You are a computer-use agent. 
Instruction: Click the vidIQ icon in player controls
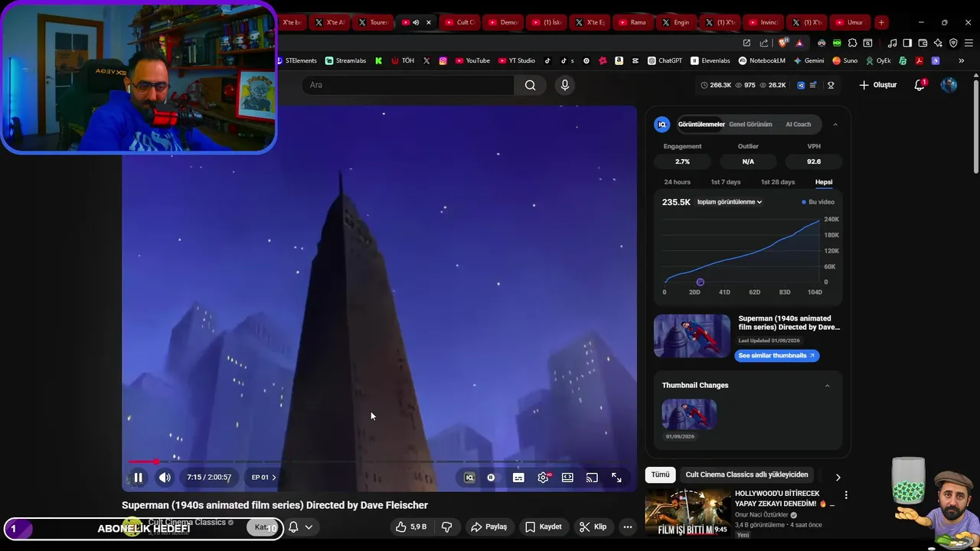tap(469, 478)
